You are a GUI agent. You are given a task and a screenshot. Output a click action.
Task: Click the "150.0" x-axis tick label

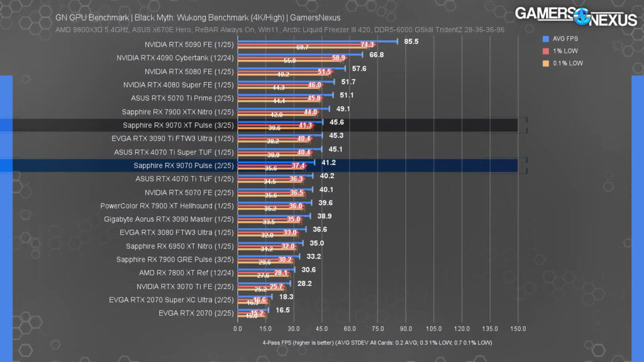coord(518,329)
